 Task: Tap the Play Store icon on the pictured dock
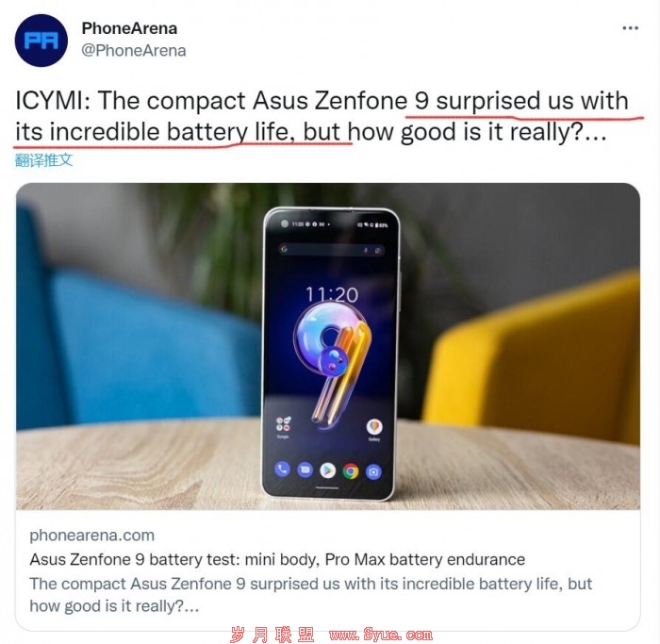(x=328, y=471)
